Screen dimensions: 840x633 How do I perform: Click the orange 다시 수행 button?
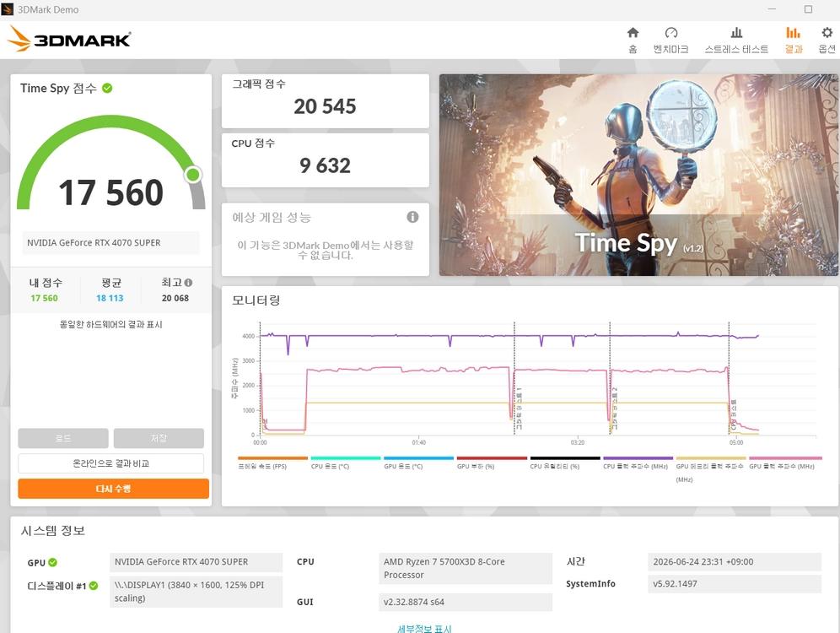[x=114, y=489]
